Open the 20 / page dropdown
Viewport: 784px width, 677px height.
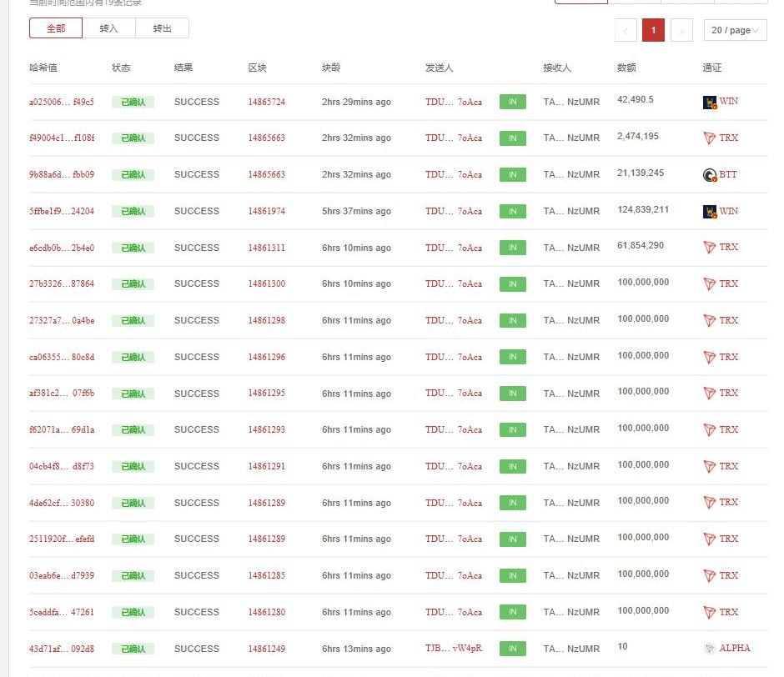(x=735, y=31)
